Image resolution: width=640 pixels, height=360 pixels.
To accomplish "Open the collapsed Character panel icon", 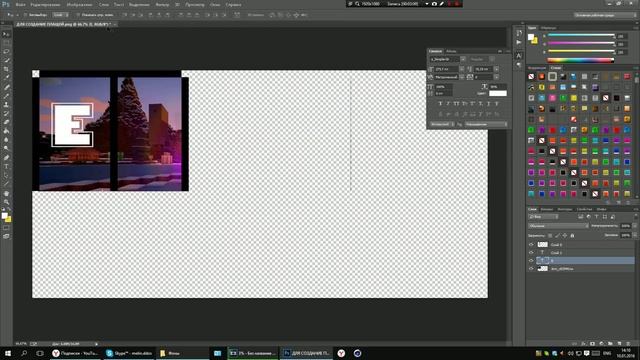I will tap(519, 56).
